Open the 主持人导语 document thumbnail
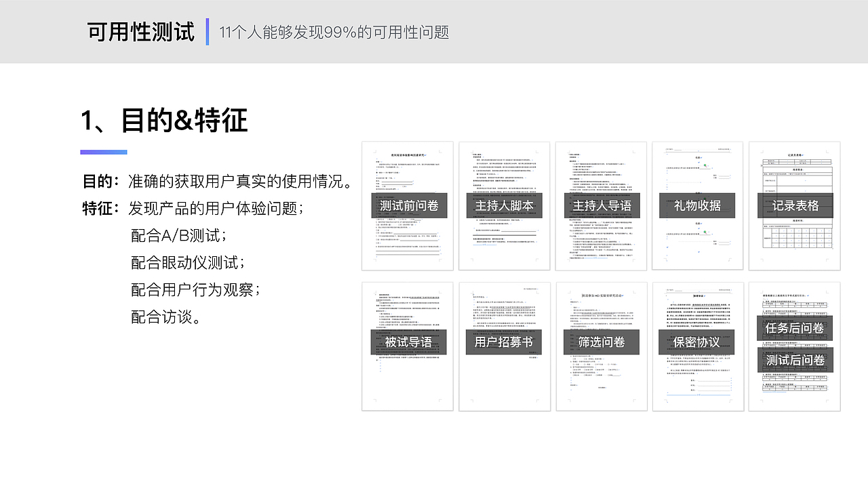 pos(601,206)
